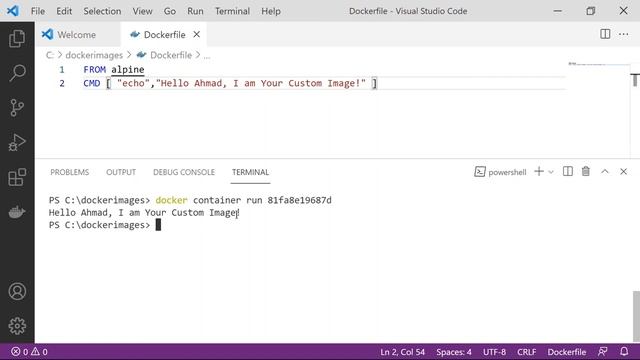
Task: Open the Accounts menu icon
Action: [x=17, y=291]
